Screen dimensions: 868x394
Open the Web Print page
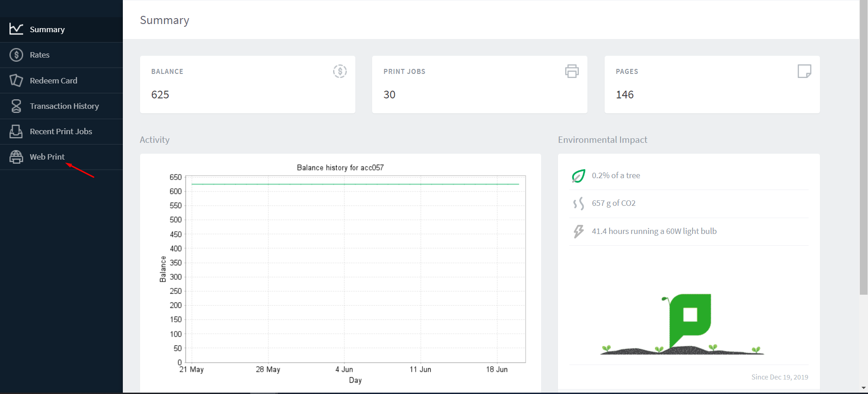(x=47, y=157)
